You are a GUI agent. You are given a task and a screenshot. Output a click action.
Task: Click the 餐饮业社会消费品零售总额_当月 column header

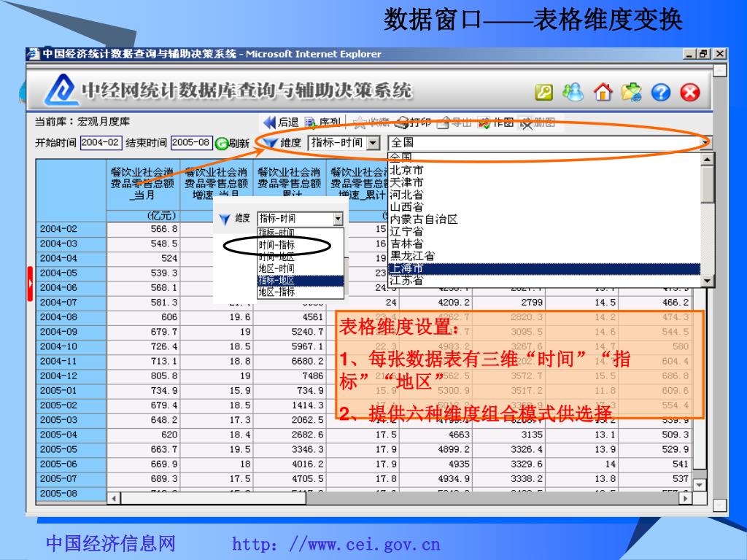click(x=142, y=184)
